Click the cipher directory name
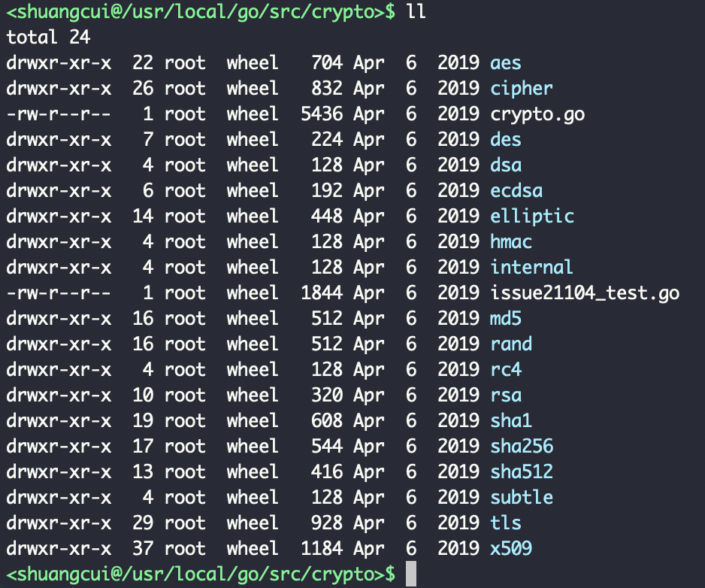The image size is (705, 588). point(521,89)
